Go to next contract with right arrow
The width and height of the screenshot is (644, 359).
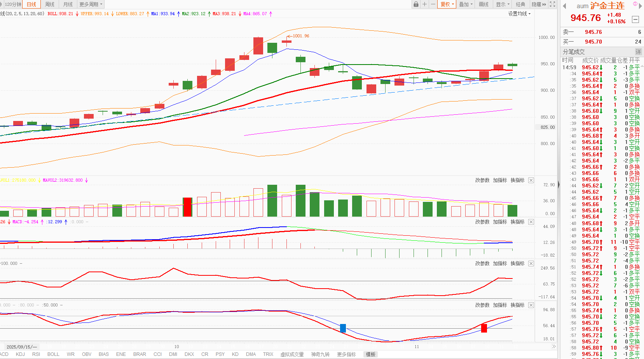[641, 6]
